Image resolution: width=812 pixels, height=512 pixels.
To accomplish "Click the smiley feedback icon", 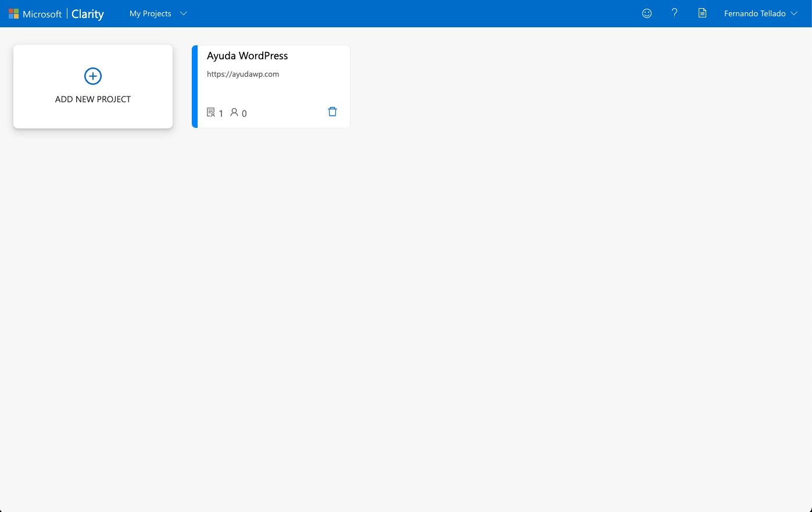I will click(647, 13).
